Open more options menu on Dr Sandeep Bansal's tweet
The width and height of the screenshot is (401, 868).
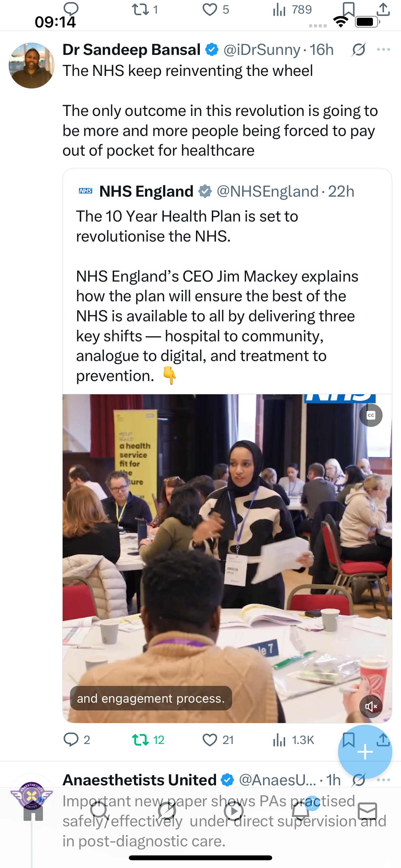click(x=384, y=49)
